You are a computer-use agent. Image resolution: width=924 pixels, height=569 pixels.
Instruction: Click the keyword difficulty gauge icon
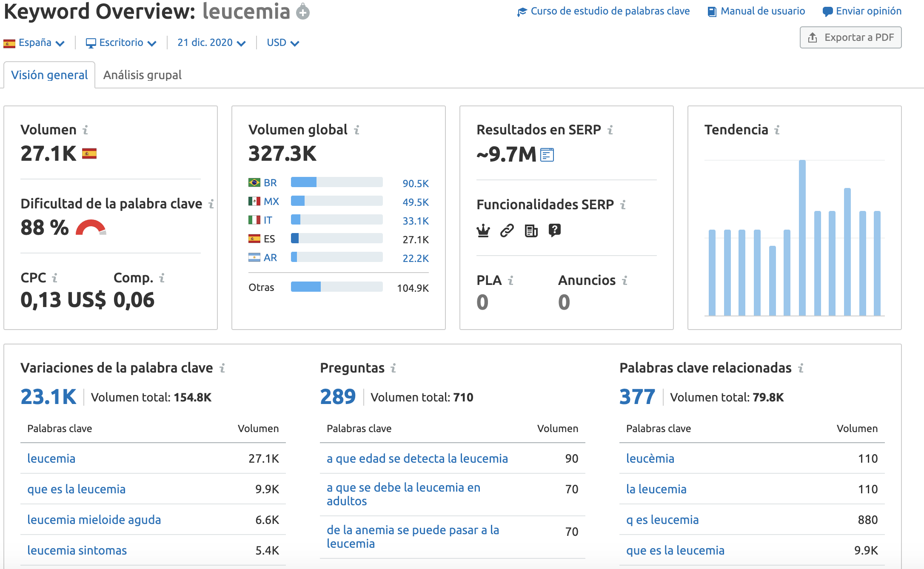91,228
